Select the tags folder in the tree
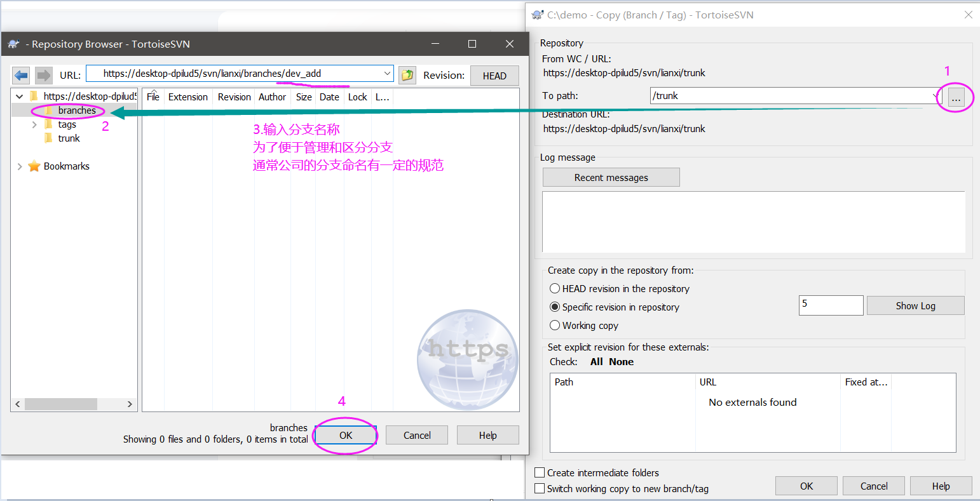Screen dimensions: 980x501 point(67,124)
